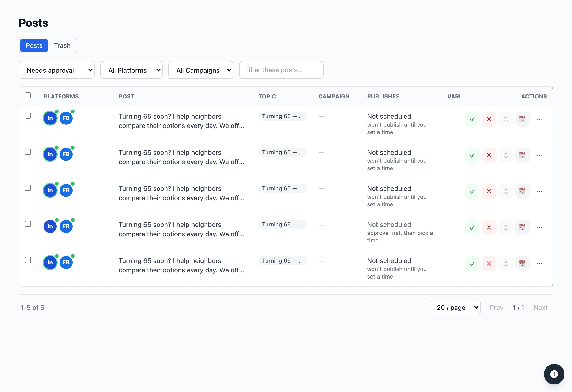Regenerate the first row's post
This screenshot has height=392, width=572.
click(x=506, y=119)
